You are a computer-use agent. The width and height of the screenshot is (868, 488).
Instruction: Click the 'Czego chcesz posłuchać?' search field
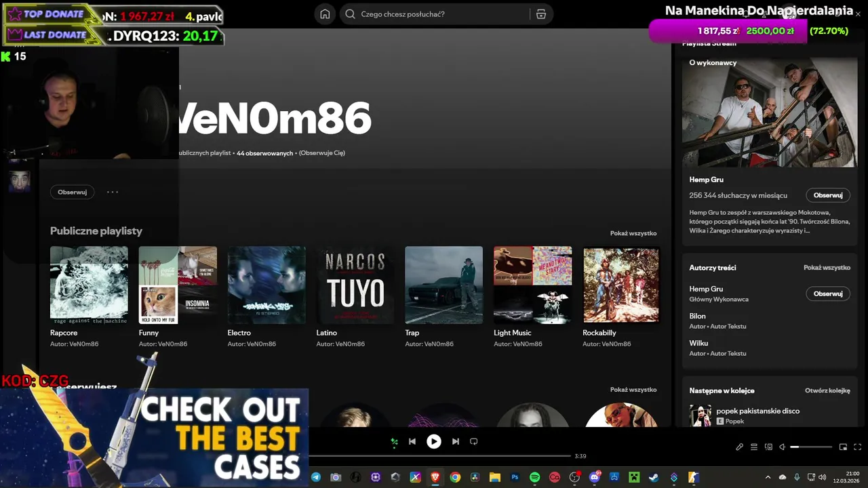click(x=446, y=14)
